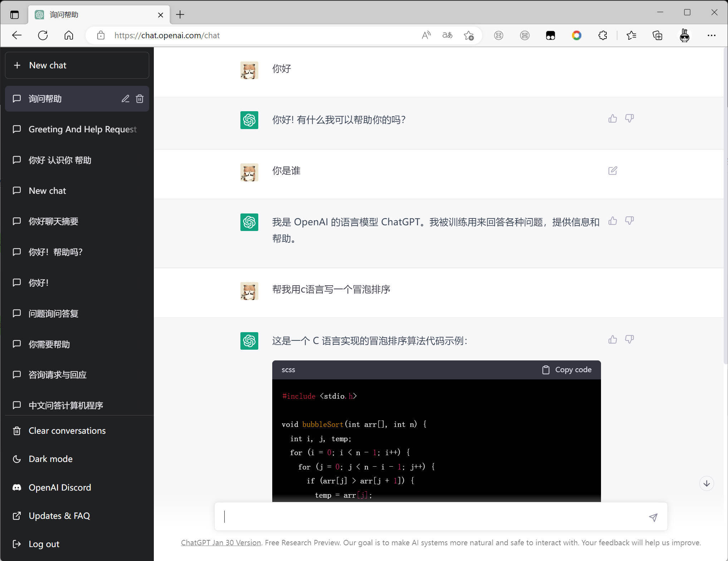Select 中文问答计算机程序 conversation
728x561 pixels.
click(66, 405)
